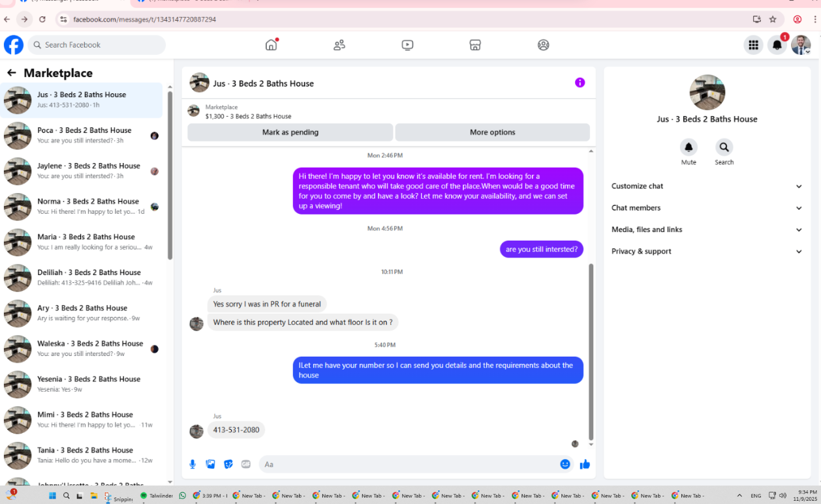Image resolution: width=821 pixels, height=504 pixels.
Task: Open the Deliliah conversation
Action: pos(82,278)
